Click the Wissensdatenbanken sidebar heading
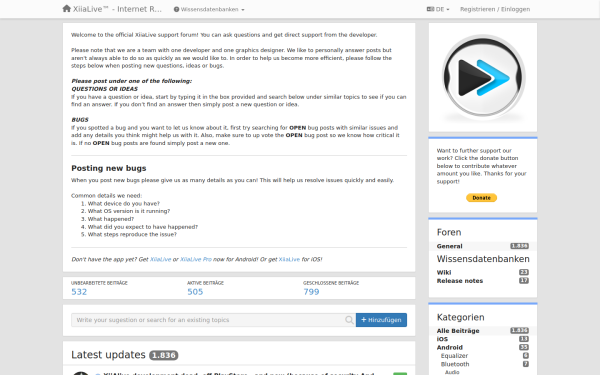The width and height of the screenshot is (600, 375). (483, 259)
